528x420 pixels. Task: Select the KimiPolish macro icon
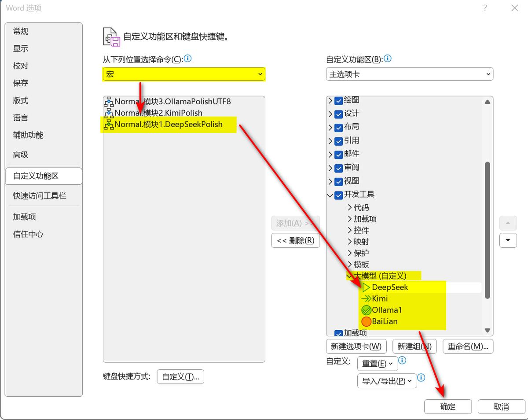109,113
